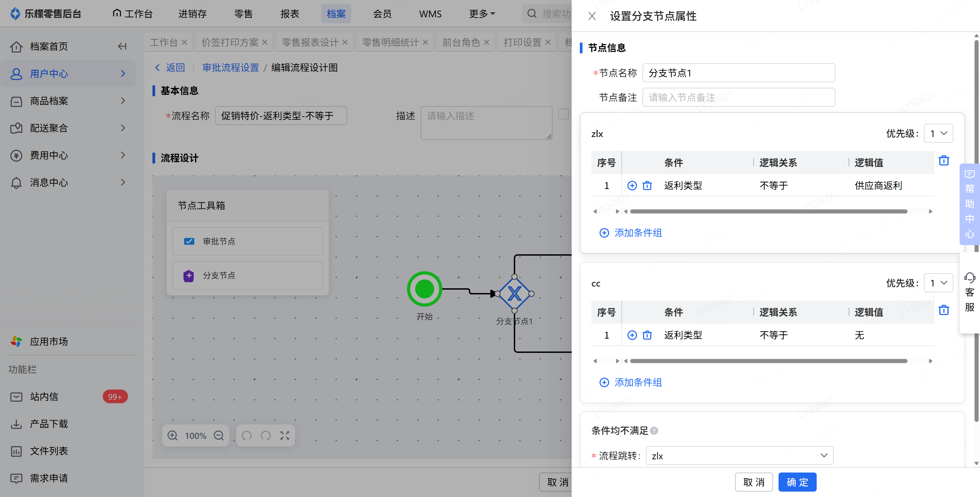Close the 打印设置 tab
980x497 pixels.
548,42
